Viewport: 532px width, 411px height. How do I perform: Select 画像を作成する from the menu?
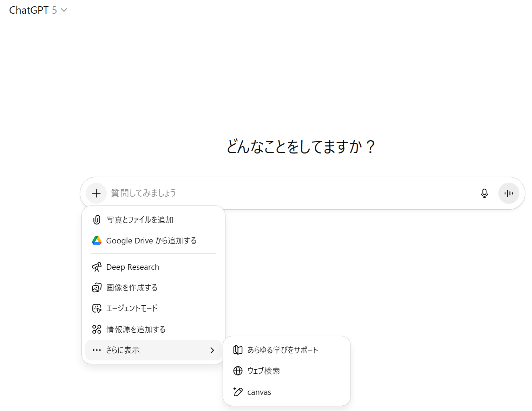[x=132, y=288]
